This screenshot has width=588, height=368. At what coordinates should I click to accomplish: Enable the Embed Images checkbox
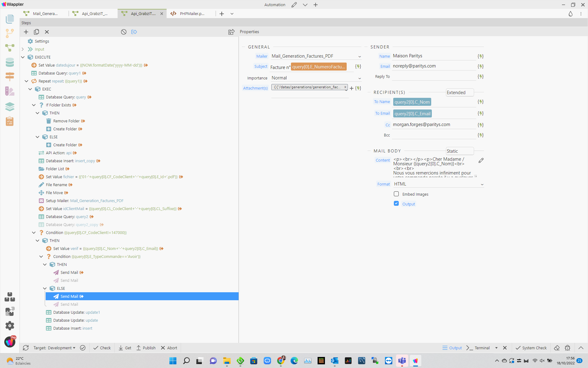396,194
